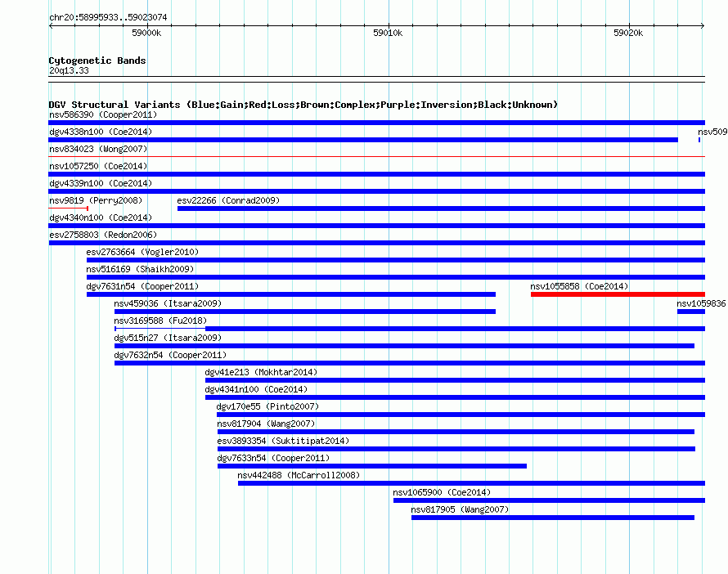Click the nsv1059836 label
The image size is (728, 574).
[x=701, y=303]
